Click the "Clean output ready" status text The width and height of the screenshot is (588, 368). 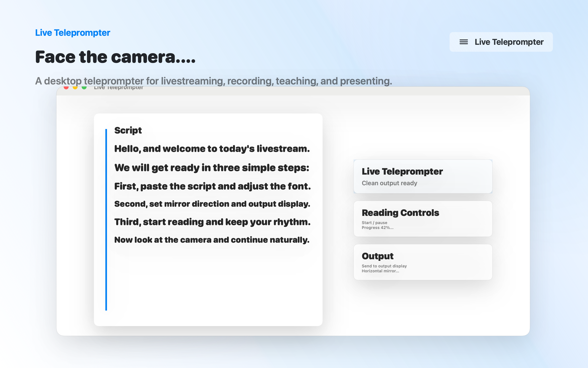point(389,183)
